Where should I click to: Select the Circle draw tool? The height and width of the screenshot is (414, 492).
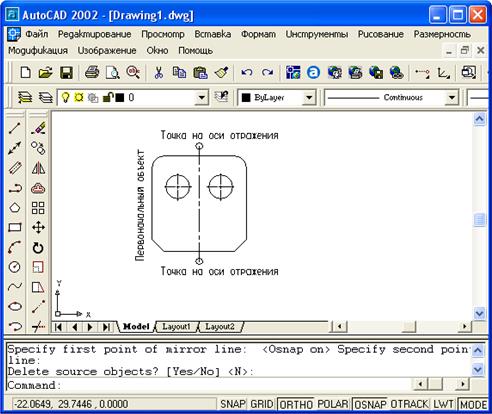click(15, 267)
